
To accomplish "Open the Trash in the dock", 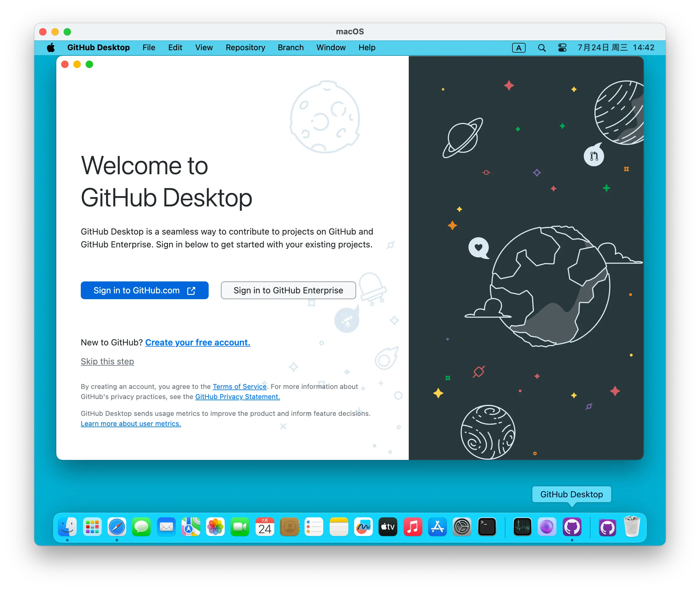I will [632, 527].
